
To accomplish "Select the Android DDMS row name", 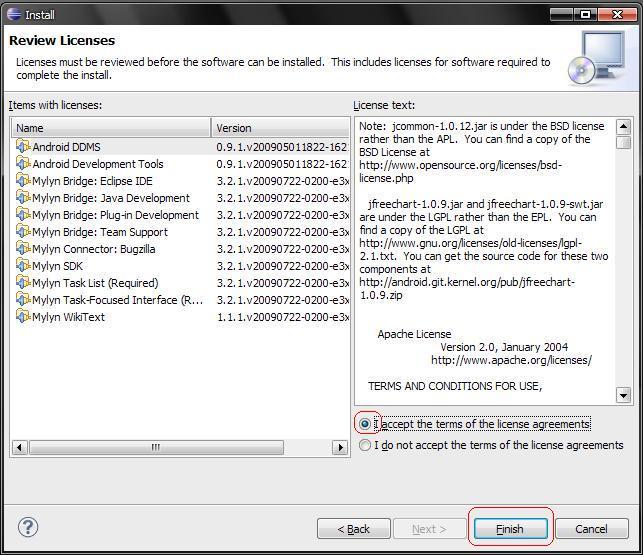I will coord(66,147).
